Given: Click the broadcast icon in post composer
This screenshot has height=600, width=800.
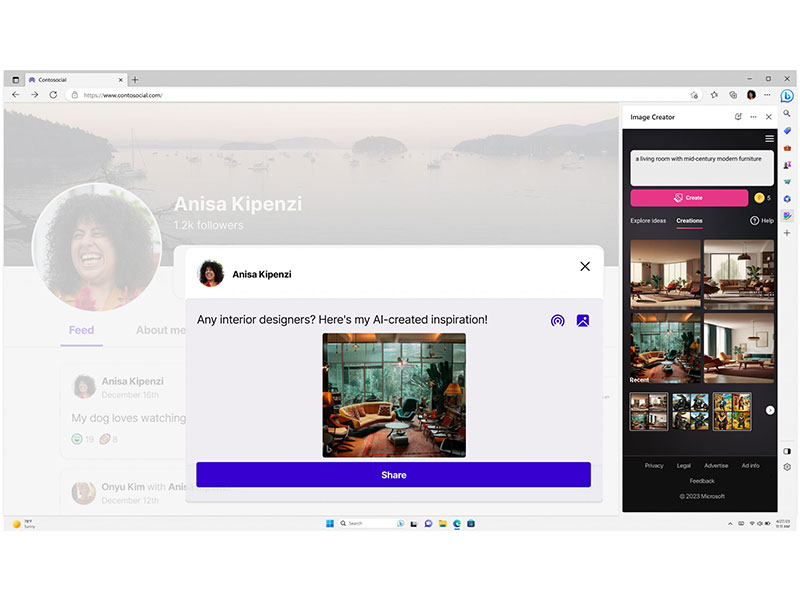Looking at the screenshot, I should click(x=558, y=320).
